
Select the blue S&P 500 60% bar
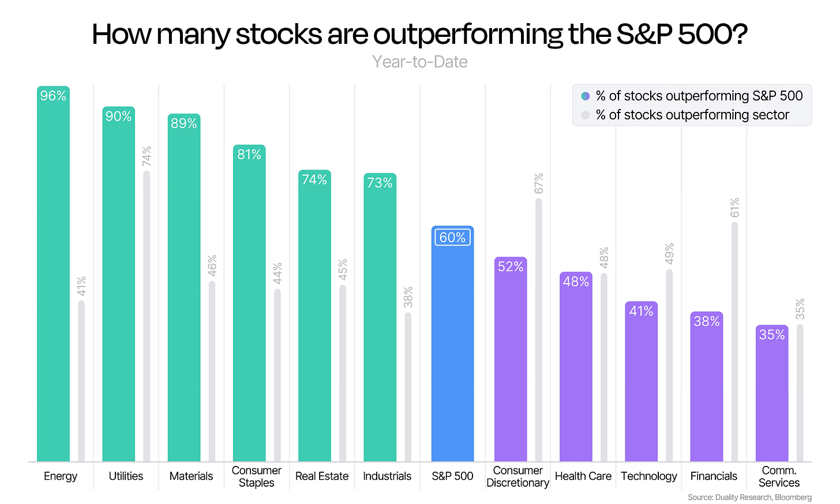pyautogui.click(x=453, y=344)
